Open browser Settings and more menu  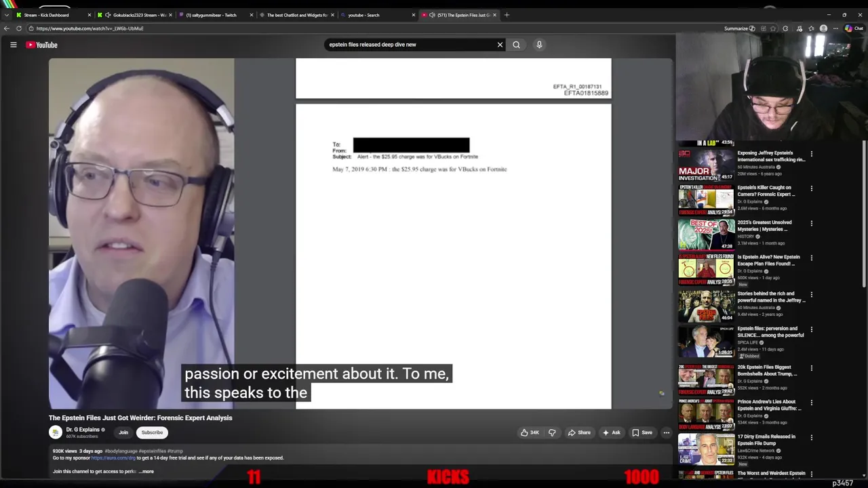click(x=835, y=28)
